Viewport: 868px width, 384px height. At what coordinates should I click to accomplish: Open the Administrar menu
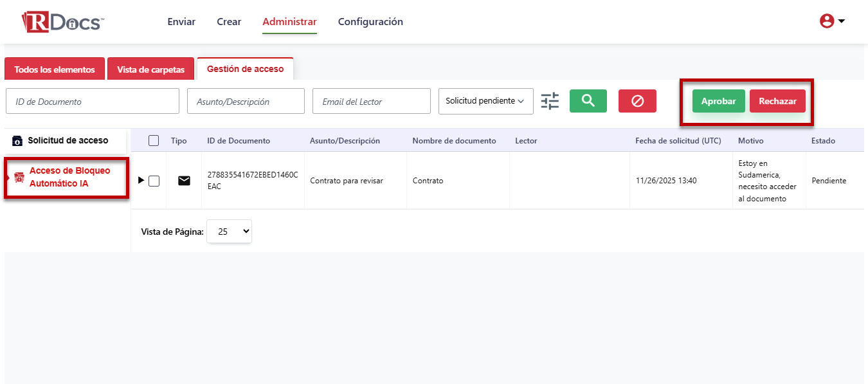289,21
